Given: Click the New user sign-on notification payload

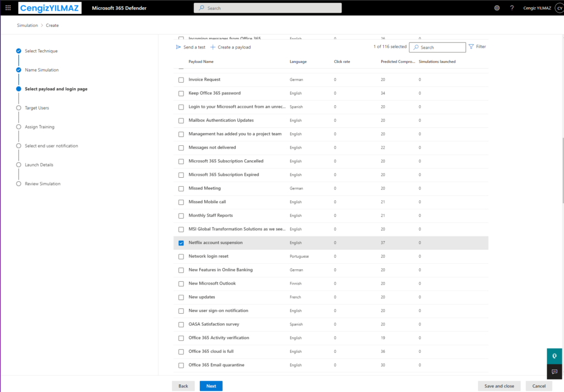Looking at the screenshot, I should pos(218,311).
